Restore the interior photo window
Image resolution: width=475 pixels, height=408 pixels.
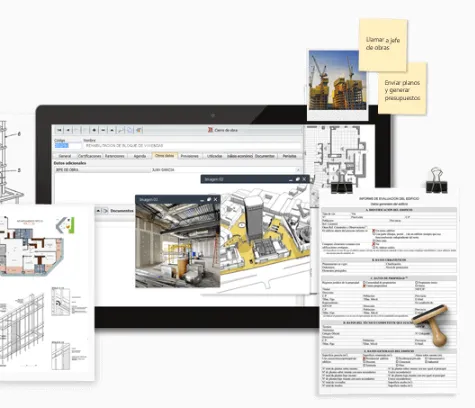[209, 199]
